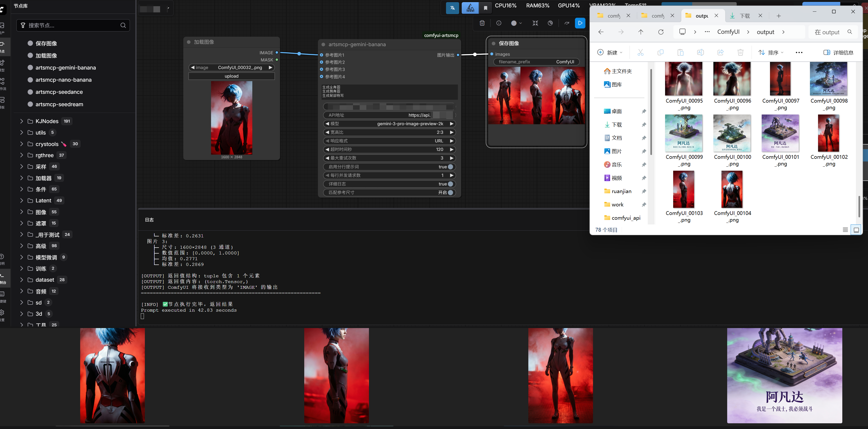Click the collapse node arrows icon
This screenshot has height=429, width=868.
pos(535,23)
